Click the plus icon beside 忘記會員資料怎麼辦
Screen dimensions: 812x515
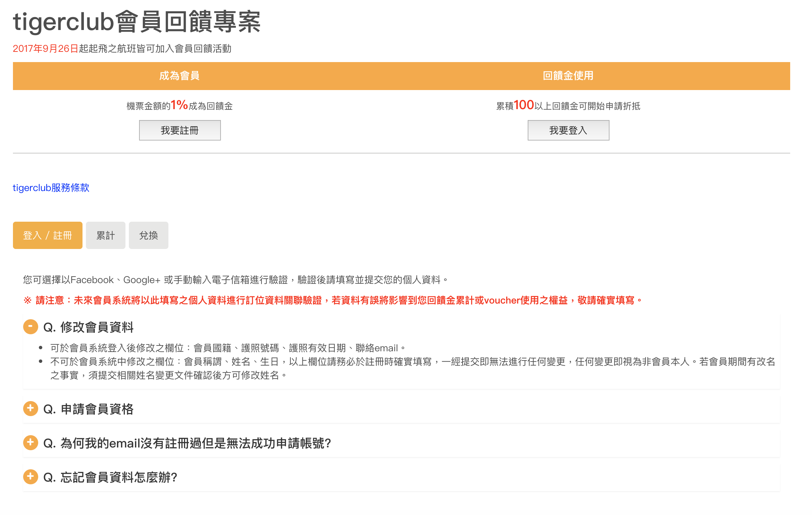30,477
